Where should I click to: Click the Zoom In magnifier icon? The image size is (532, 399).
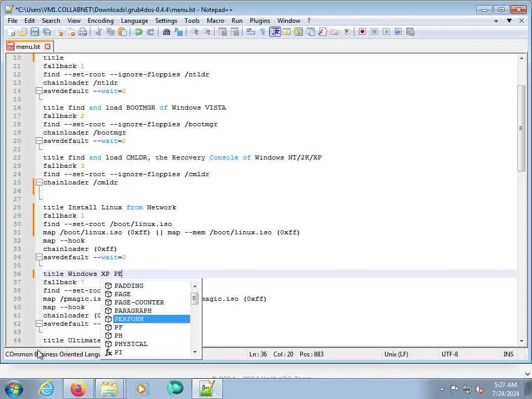(x=195, y=32)
